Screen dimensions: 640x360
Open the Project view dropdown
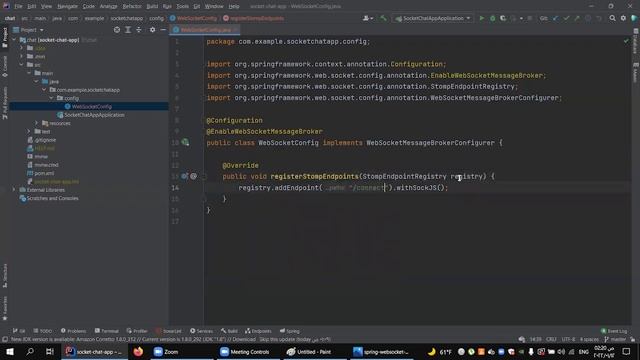29,30
